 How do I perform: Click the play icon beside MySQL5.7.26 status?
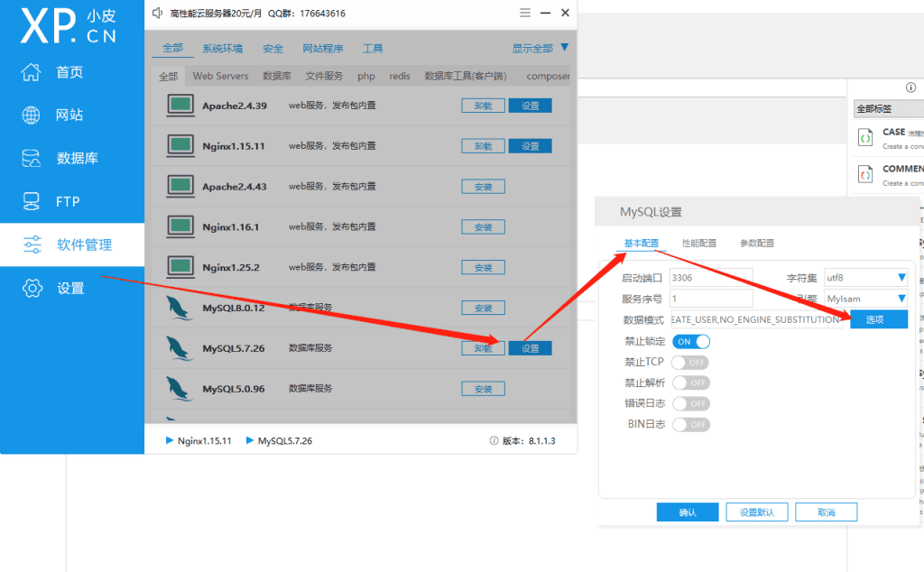pos(250,440)
